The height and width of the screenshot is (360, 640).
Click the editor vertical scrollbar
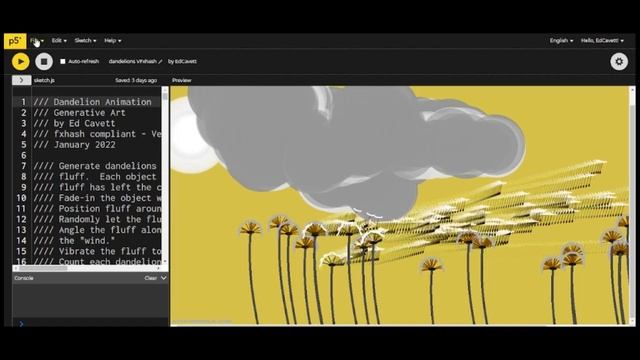(x=165, y=176)
